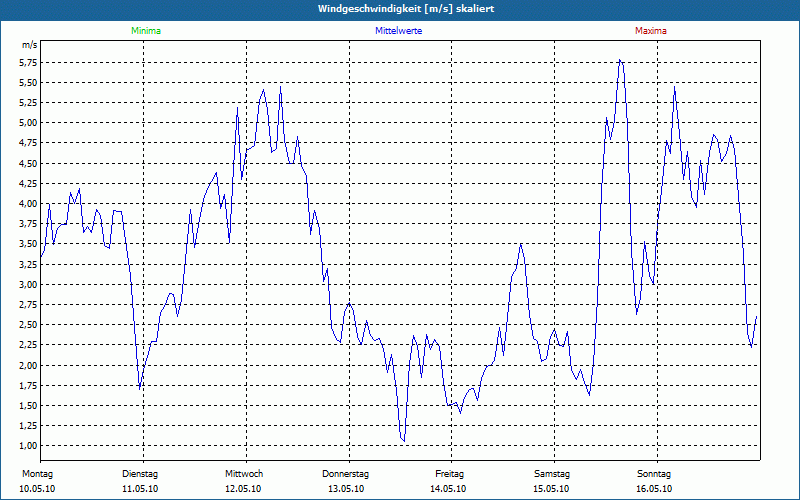
Task: Click the 4,25 y-axis value
Action: (x=29, y=184)
